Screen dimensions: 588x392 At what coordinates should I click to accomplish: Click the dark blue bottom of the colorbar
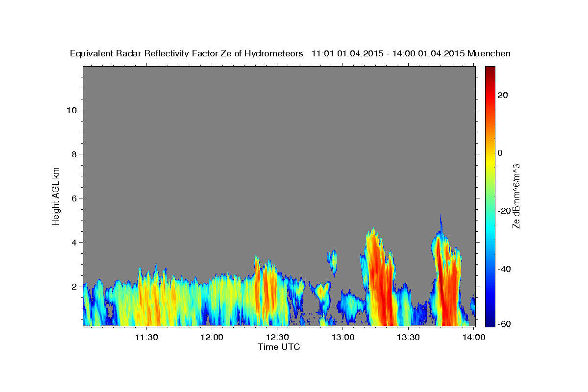coord(490,321)
